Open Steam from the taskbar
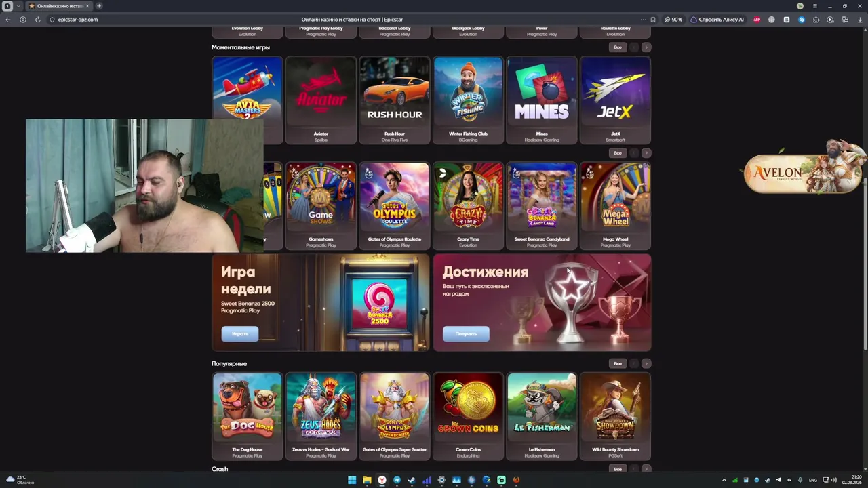The height and width of the screenshot is (488, 868). [x=412, y=480]
